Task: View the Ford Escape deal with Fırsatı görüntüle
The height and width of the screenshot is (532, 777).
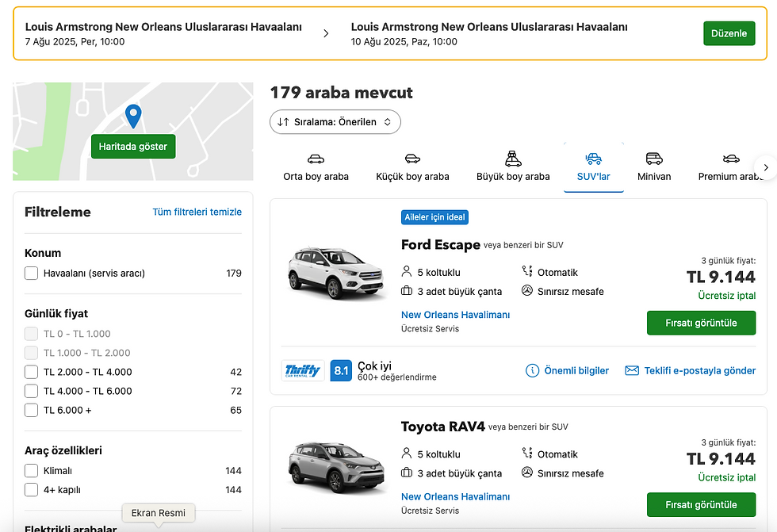Action: 701,323
